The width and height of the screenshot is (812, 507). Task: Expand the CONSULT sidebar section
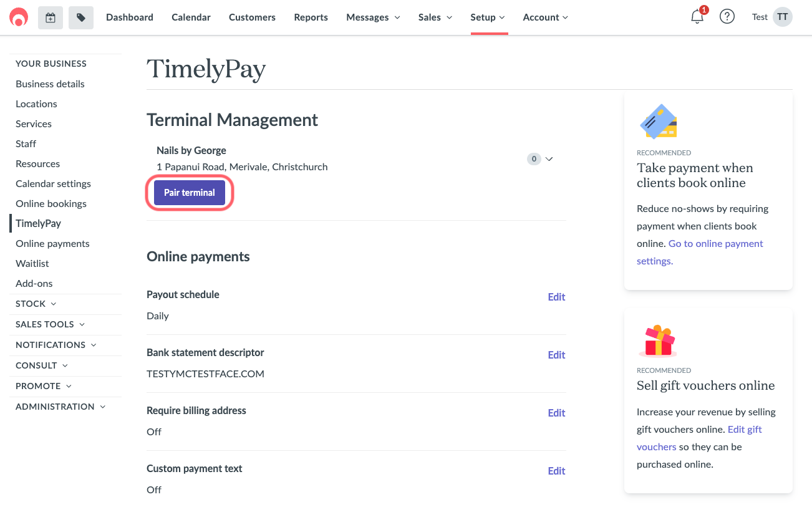click(x=42, y=365)
